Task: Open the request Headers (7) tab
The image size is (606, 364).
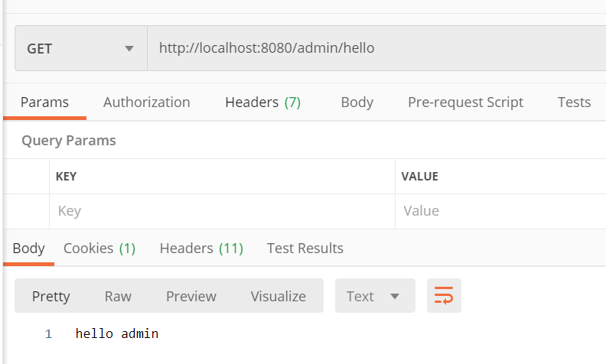Action: 262,102
